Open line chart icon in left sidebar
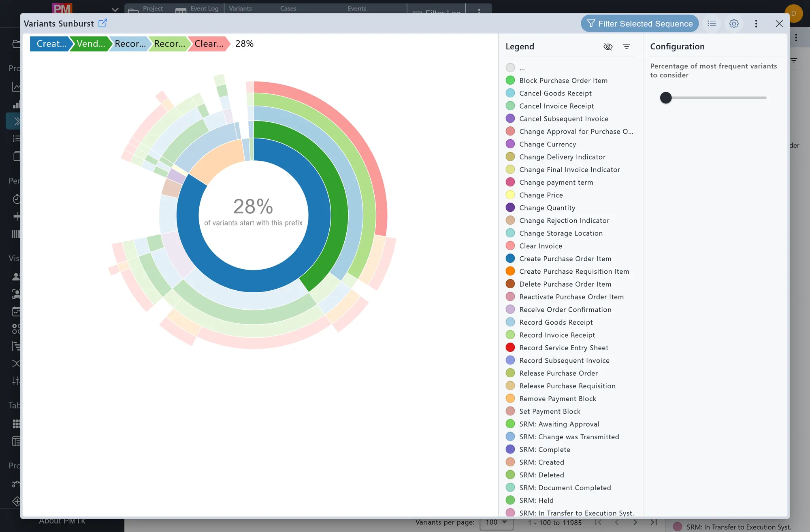Image resolution: width=810 pixels, height=532 pixels. pyautogui.click(x=16, y=87)
